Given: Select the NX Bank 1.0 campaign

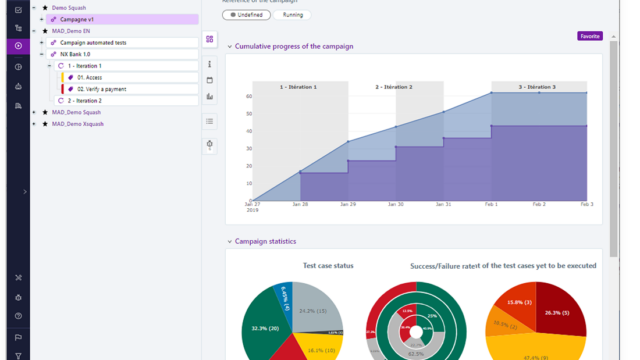Looking at the screenshot, I should [122, 54].
